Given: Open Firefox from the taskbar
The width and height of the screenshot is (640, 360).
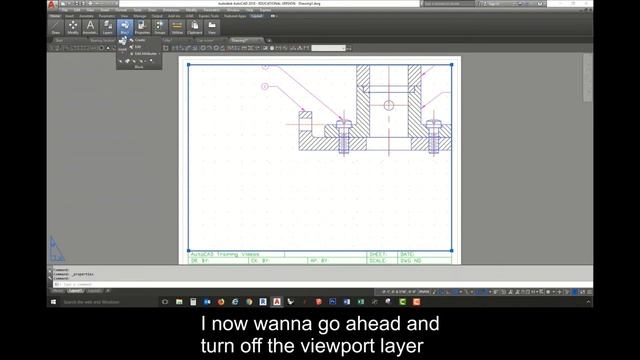Looking at the screenshot, I should [x=221, y=302].
